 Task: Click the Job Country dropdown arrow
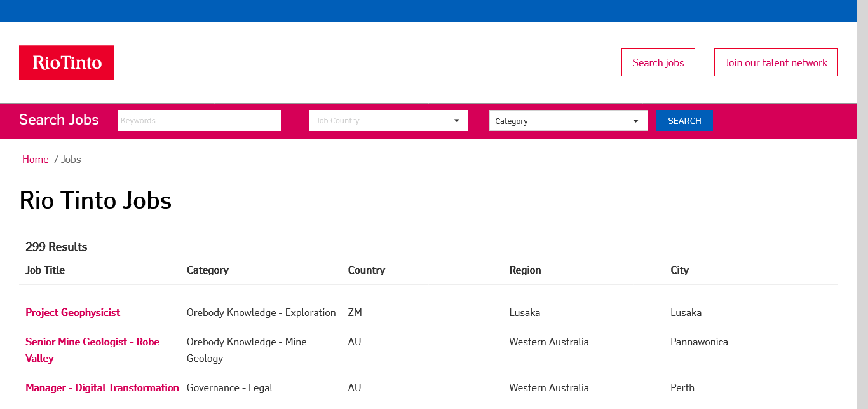[x=456, y=121]
